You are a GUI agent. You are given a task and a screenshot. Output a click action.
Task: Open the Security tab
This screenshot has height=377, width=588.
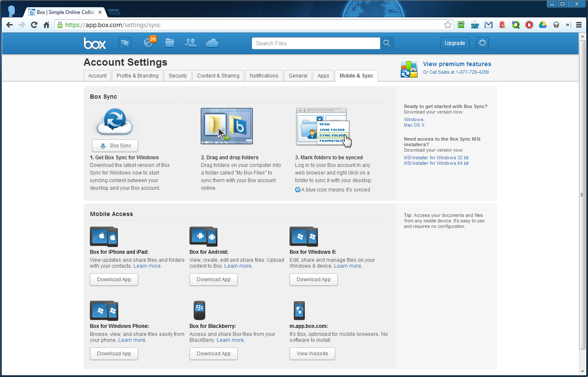tap(178, 76)
